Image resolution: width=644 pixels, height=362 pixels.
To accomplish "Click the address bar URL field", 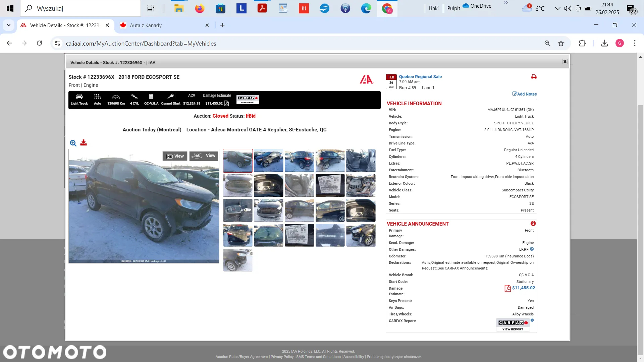I will pos(302,44).
